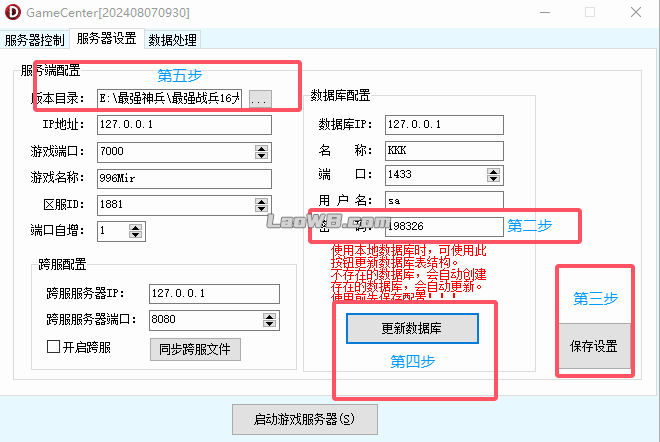
Task: Click the 同步跨服文件 button
Action: pos(195,349)
